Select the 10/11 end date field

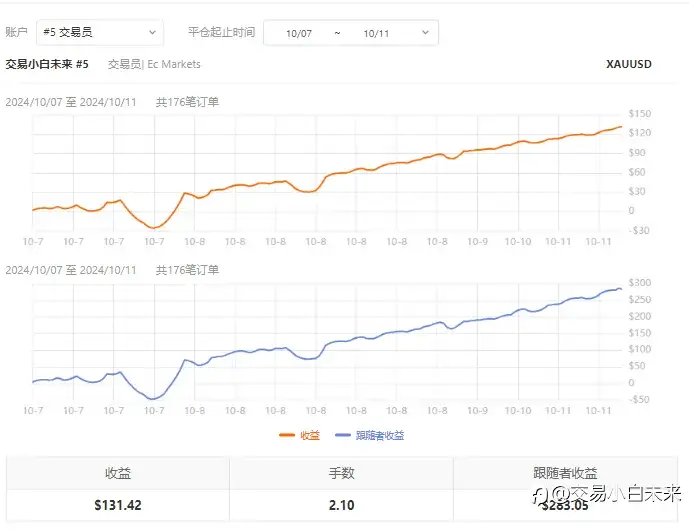click(376, 33)
